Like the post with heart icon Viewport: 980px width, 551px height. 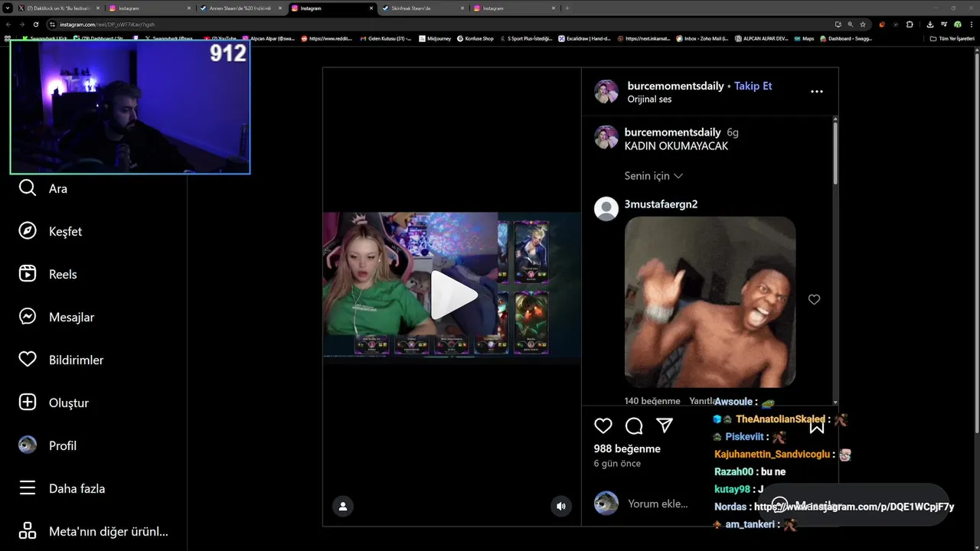click(x=603, y=426)
